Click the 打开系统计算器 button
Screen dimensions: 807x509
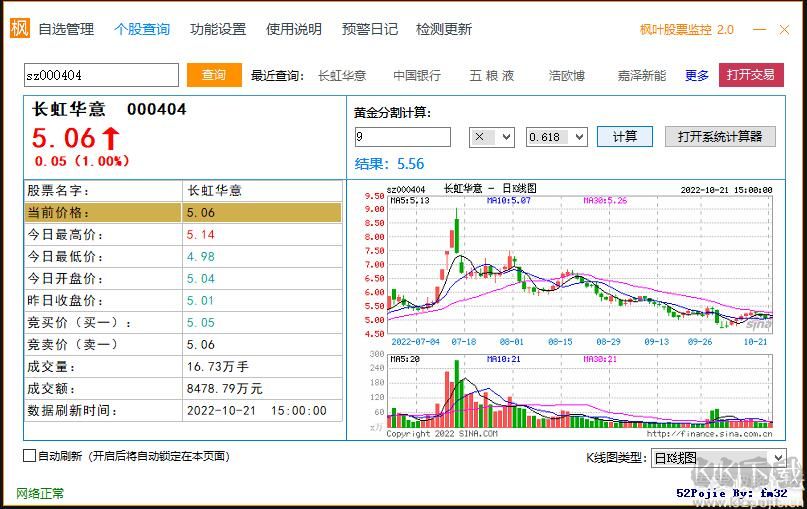720,136
